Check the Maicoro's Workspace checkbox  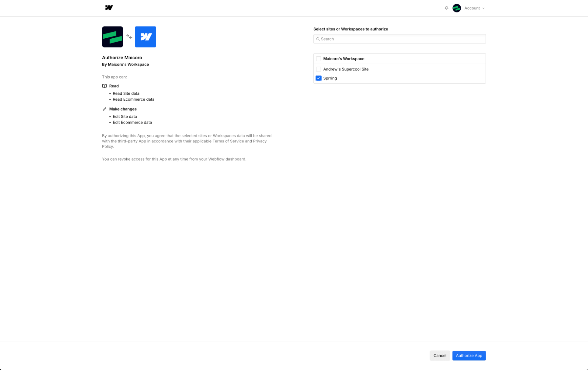pyautogui.click(x=318, y=59)
